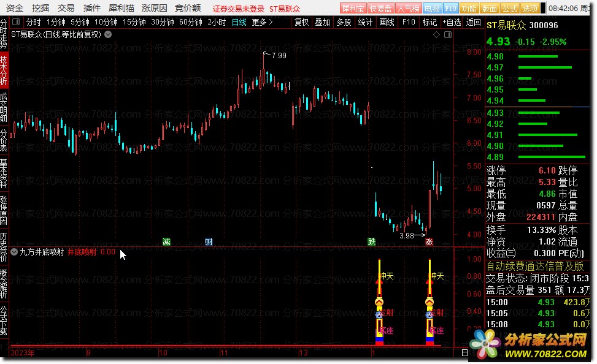Open the 功能 yellow toolbar button
The height and width of the screenshot is (364, 597).
[x=469, y=8]
